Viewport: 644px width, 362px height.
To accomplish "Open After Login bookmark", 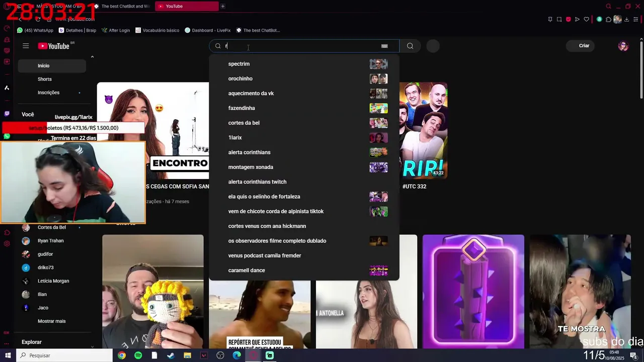I will coord(116,30).
